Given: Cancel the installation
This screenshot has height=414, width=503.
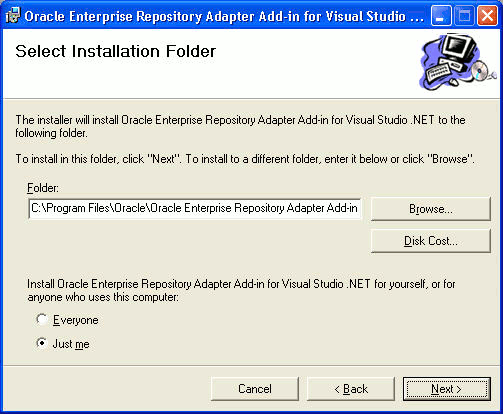Looking at the screenshot, I should click(x=255, y=389).
